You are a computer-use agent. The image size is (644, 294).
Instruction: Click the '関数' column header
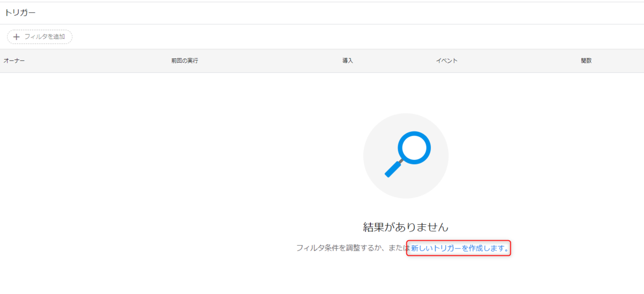(x=586, y=61)
